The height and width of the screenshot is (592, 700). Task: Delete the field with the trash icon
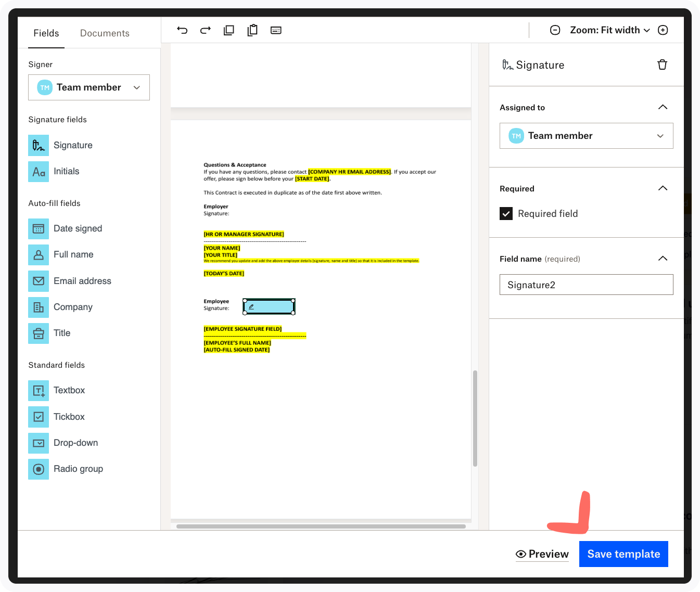[x=662, y=65]
